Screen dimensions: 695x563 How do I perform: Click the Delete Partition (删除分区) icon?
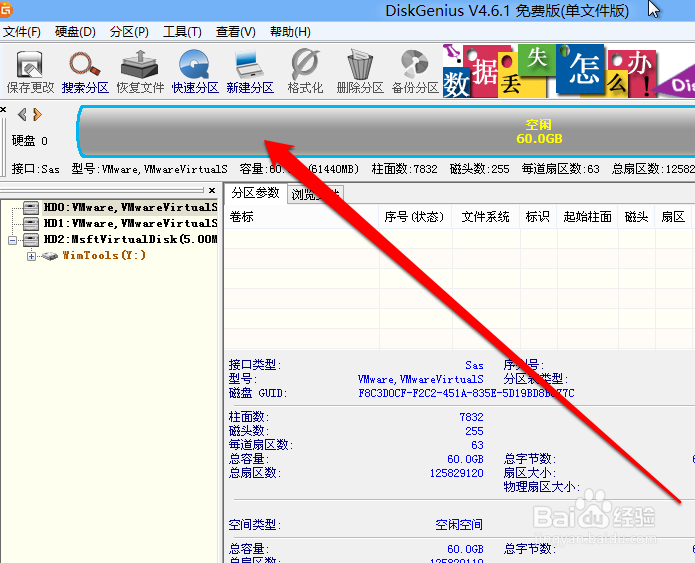pos(360,71)
